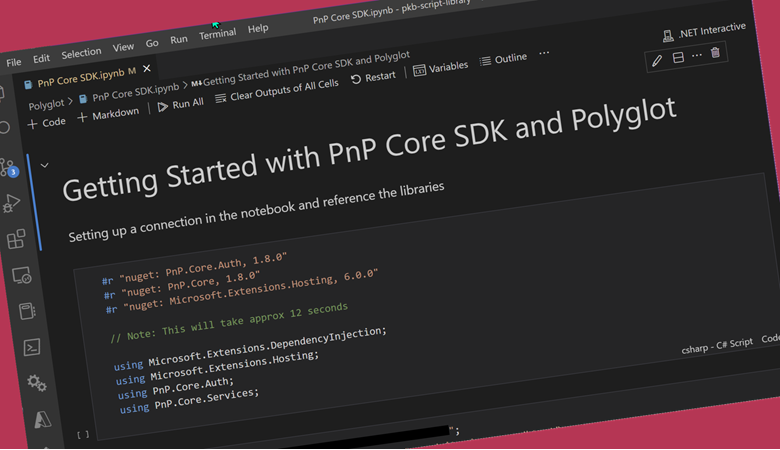Image resolution: width=780 pixels, height=450 pixels.
Task: Click the heading Getting Started with PnP Core SDK
Action: 369,150
